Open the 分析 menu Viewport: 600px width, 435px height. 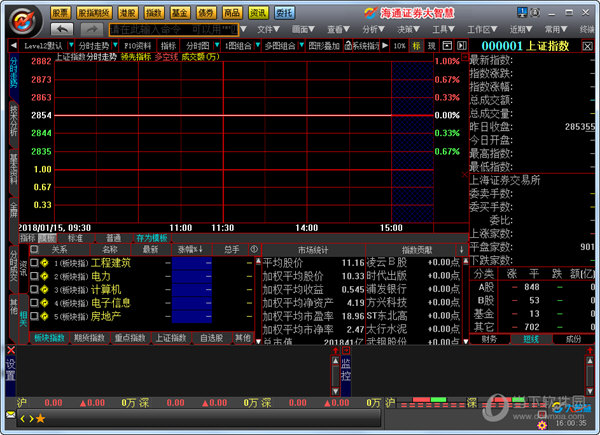pos(373,29)
